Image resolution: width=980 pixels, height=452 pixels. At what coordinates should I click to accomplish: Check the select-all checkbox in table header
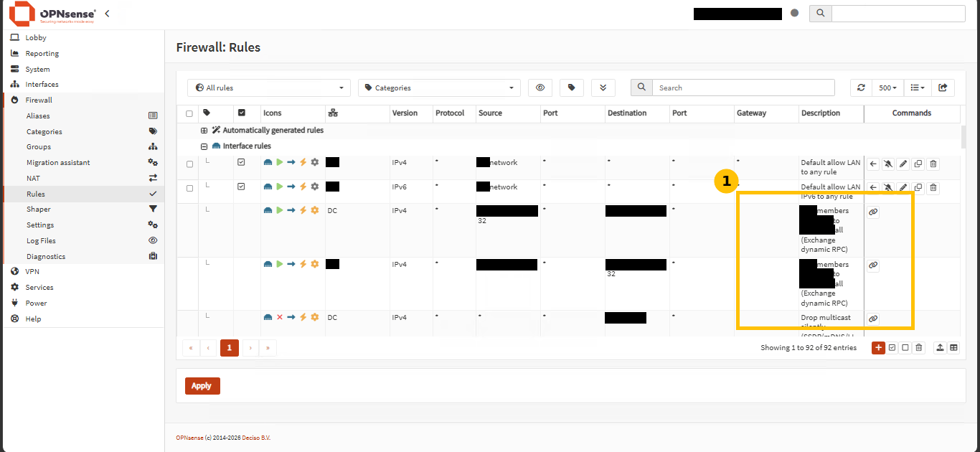(x=189, y=113)
